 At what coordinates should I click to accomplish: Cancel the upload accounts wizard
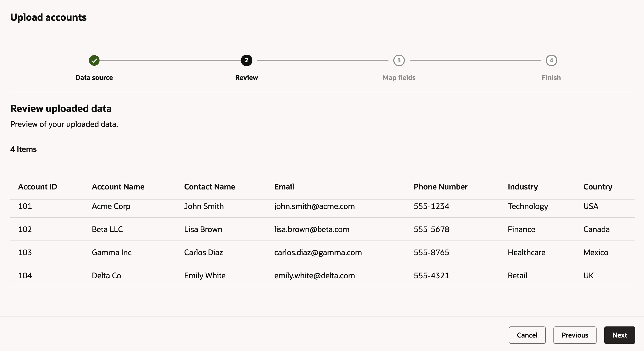pos(527,335)
